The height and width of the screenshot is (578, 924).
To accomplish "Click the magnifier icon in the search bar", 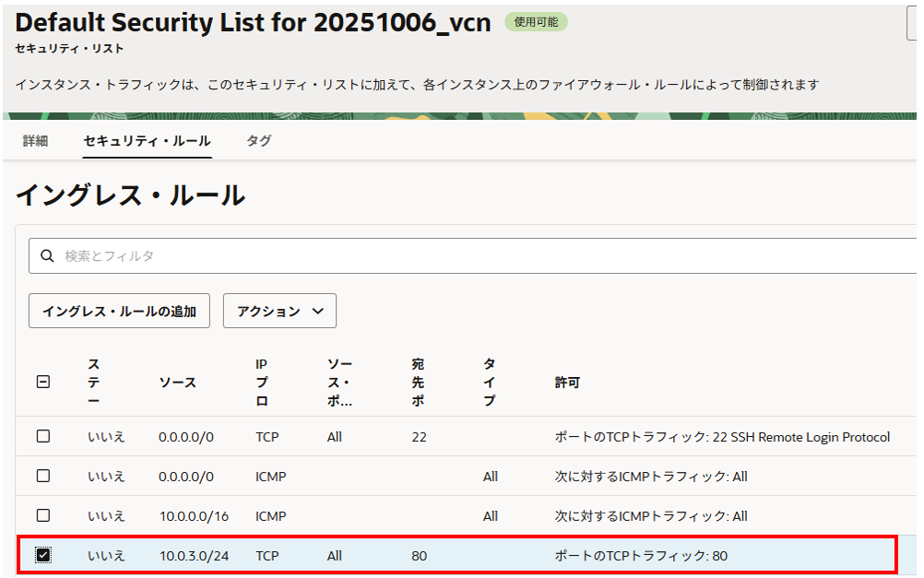I will (x=46, y=256).
